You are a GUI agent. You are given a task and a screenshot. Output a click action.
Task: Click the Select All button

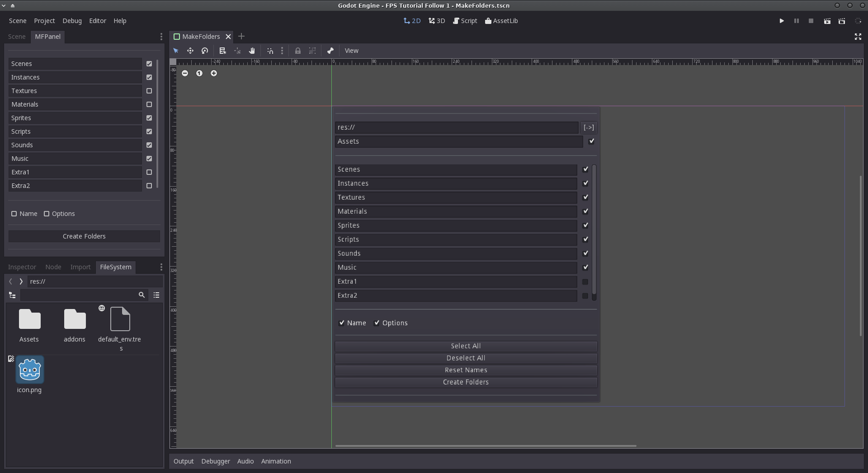click(466, 346)
